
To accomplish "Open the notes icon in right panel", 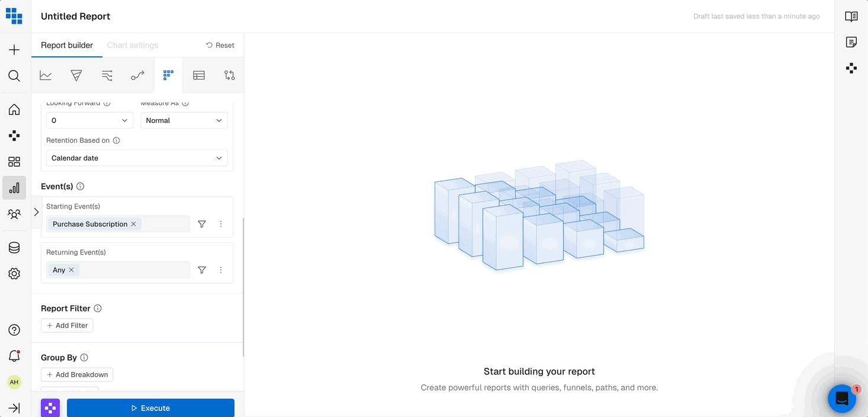I will point(851,42).
